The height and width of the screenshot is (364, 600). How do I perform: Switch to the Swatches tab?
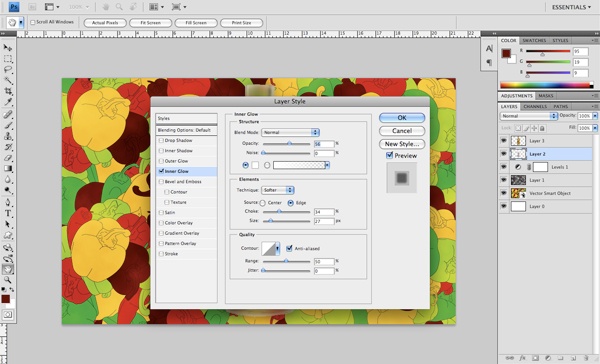pos(534,41)
